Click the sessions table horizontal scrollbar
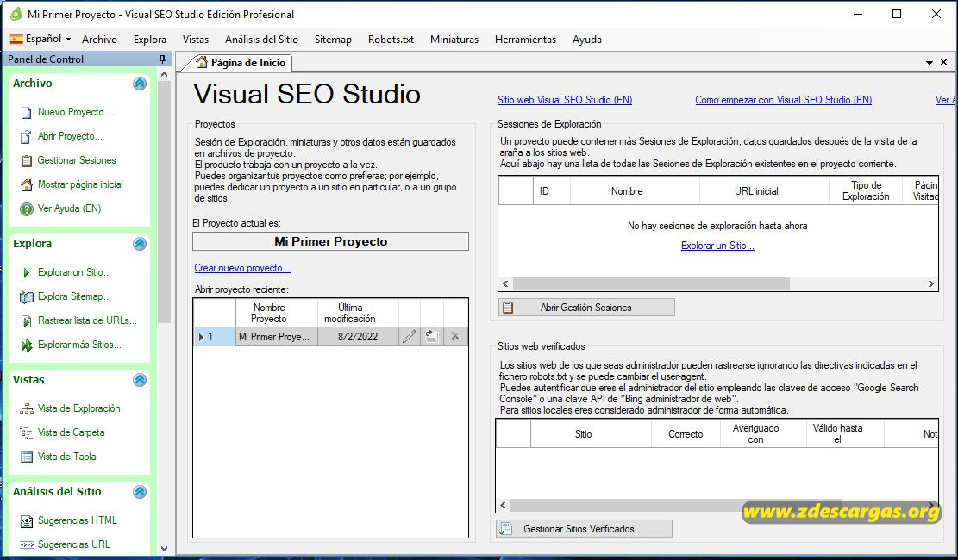 [x=651, y=284]
